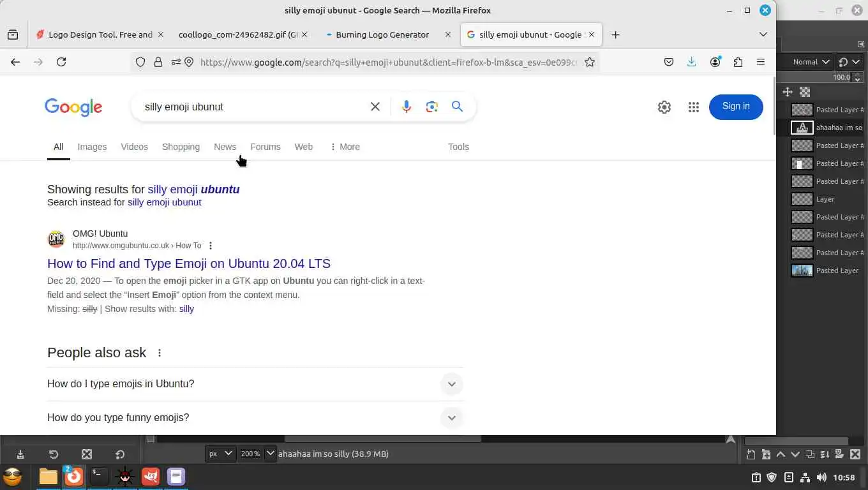Open a new Firefox tab

pos(615,34)
